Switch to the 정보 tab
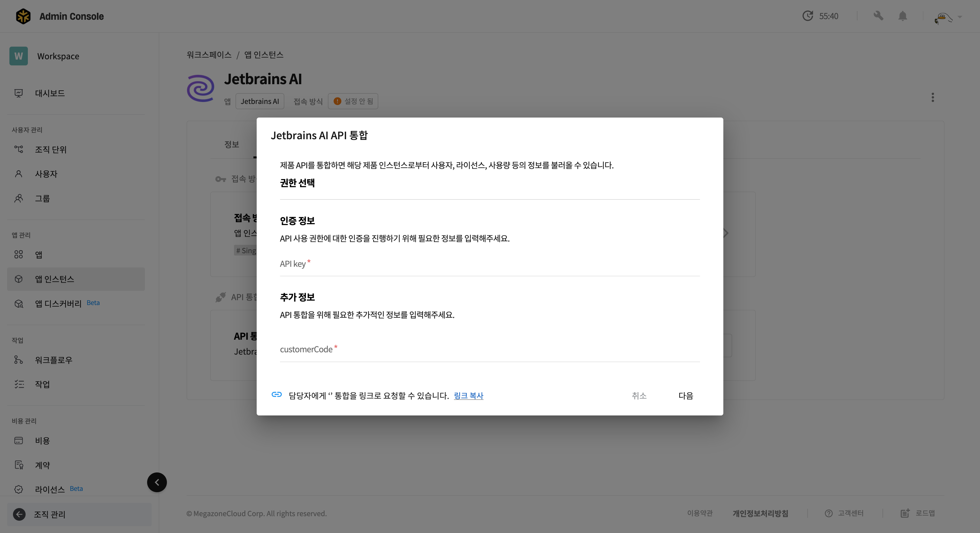The image size is (980, 533). [231, 144]
